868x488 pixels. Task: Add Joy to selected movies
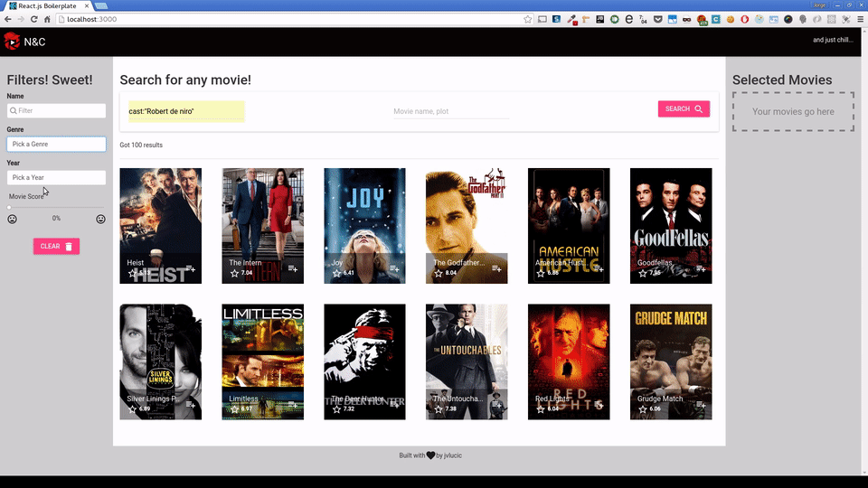click(x=394, y=268)
